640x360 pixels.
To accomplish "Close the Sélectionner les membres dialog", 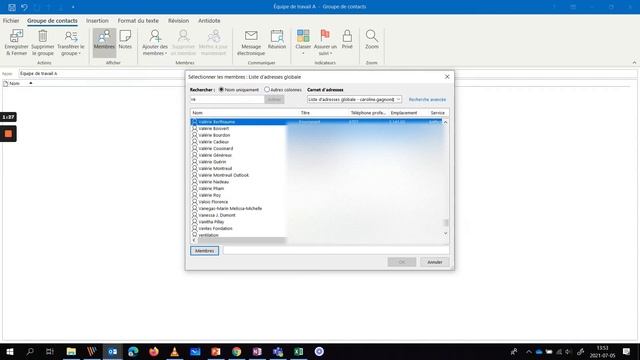I will pos(447,77).
